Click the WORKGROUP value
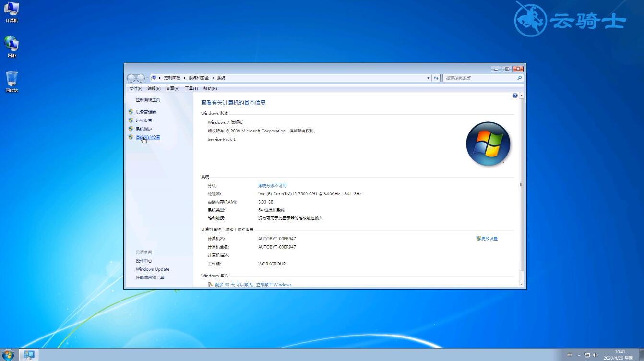This screenshot has height=361, width=644. pyautogui.click(x=272, y=264)
